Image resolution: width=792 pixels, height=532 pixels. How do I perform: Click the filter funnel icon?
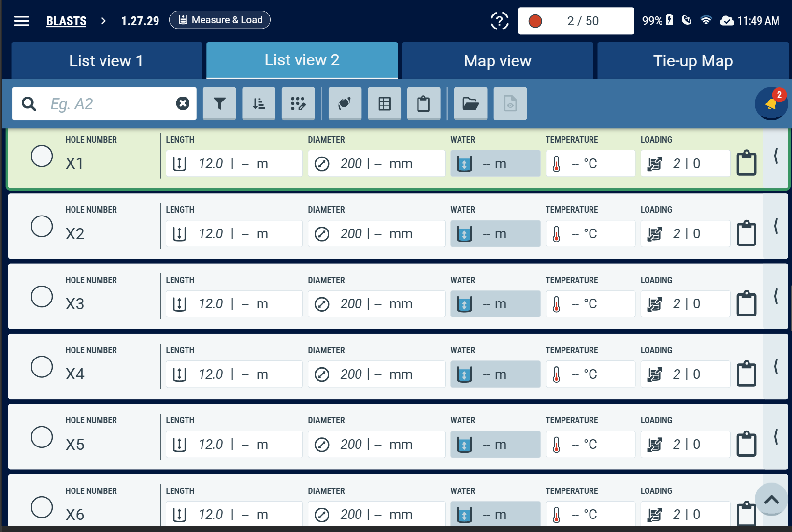point(219,103)
